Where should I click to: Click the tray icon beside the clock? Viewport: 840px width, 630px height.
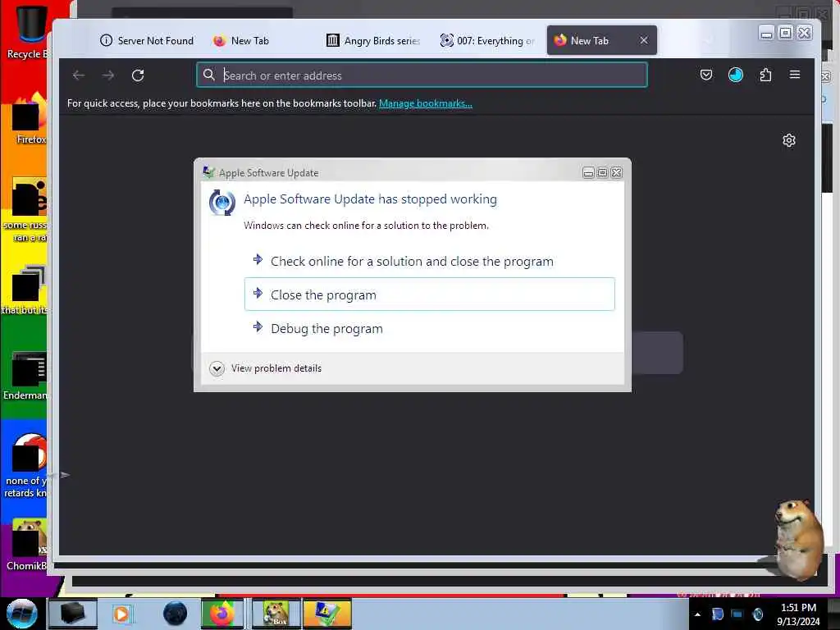[x=757, y=614]
